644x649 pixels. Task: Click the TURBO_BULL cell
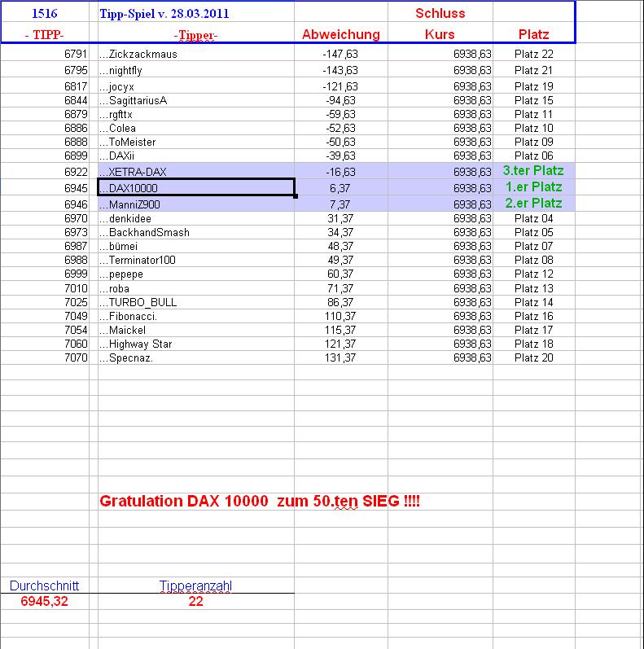click(x=196, y=302)
